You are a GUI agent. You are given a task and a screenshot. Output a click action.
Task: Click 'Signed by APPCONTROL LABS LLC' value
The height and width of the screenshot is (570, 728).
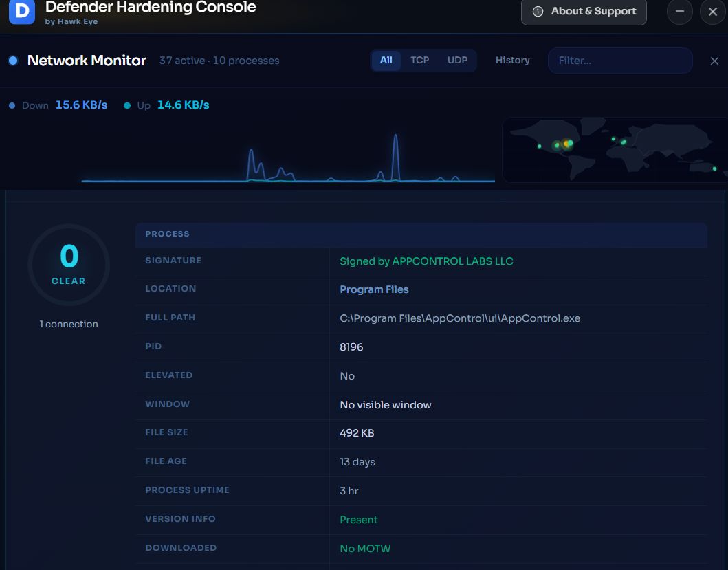pos(426,261)
